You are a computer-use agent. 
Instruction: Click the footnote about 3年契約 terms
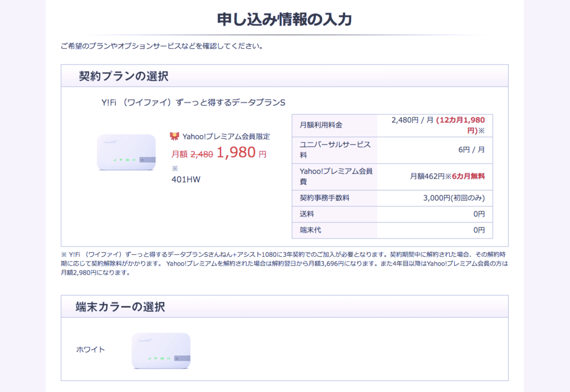click(284, 264)
